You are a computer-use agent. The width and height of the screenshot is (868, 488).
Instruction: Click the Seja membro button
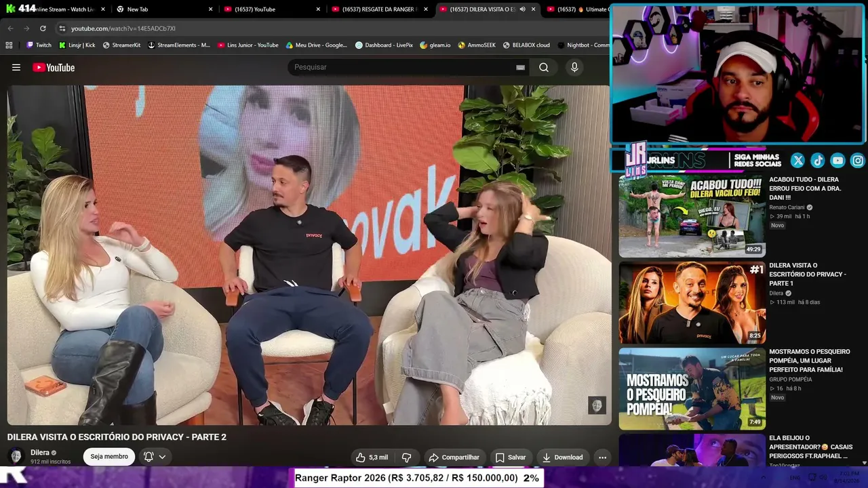109,457
